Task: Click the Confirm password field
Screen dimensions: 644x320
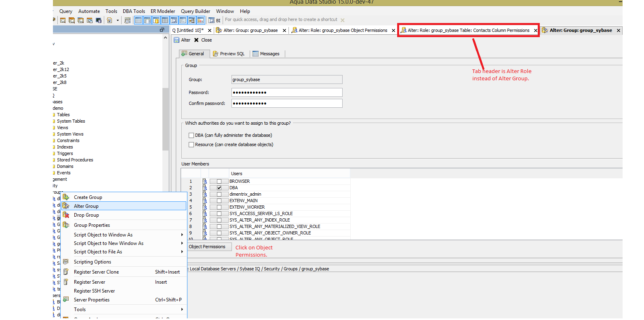Action: click(287, 103)
